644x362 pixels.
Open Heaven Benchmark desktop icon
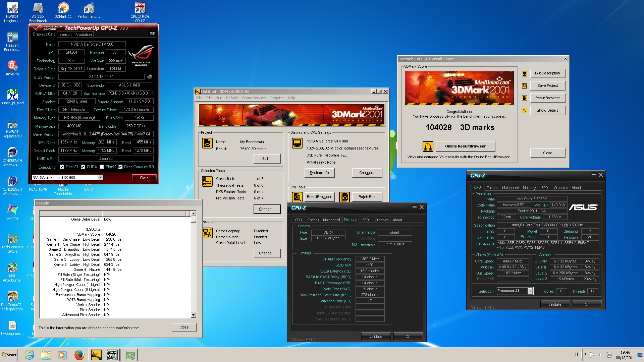click(12, 41)
